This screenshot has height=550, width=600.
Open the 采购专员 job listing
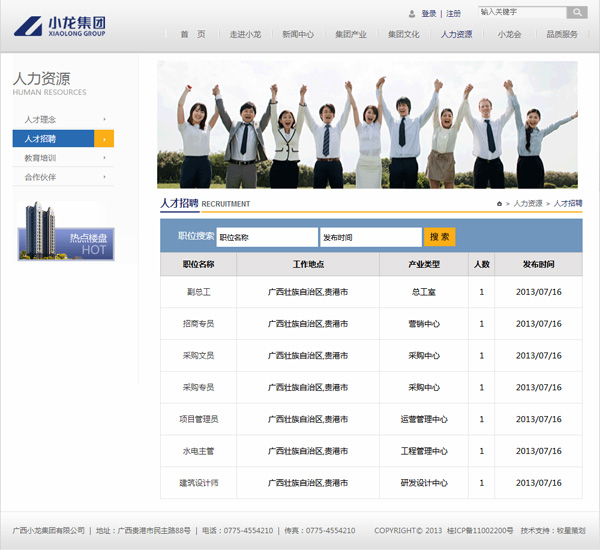tap(199, 387)
